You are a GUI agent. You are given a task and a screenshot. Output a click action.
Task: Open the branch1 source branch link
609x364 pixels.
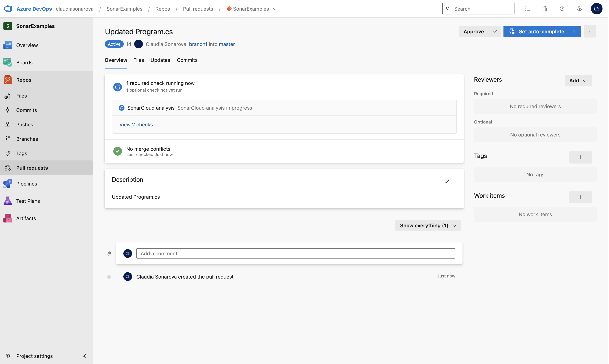click(198, 44)
